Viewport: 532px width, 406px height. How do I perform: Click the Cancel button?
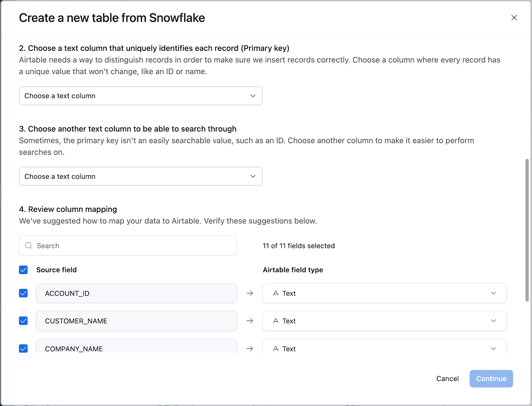coord(447,378)
